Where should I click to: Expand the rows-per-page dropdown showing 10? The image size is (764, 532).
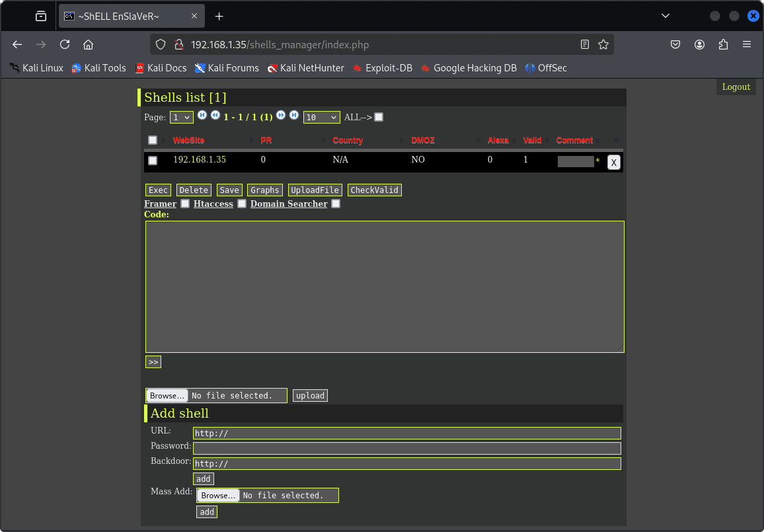321,118
